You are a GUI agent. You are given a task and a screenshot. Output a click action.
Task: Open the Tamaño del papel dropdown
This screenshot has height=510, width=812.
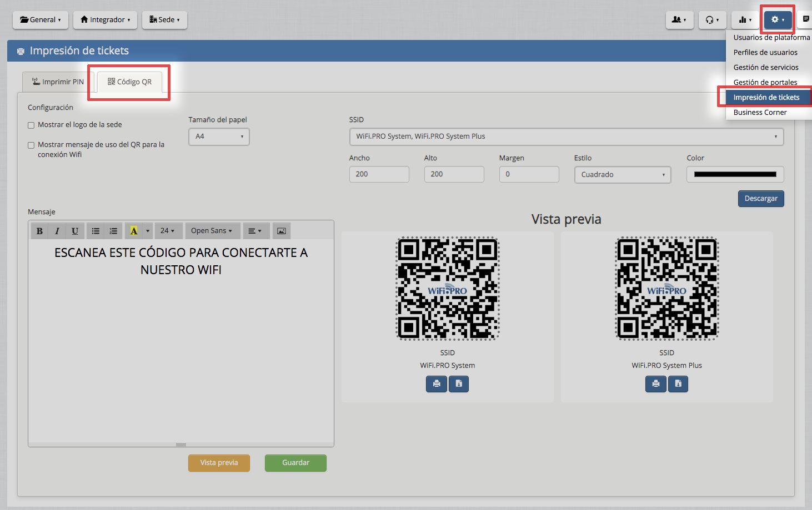tap(219, 137)
